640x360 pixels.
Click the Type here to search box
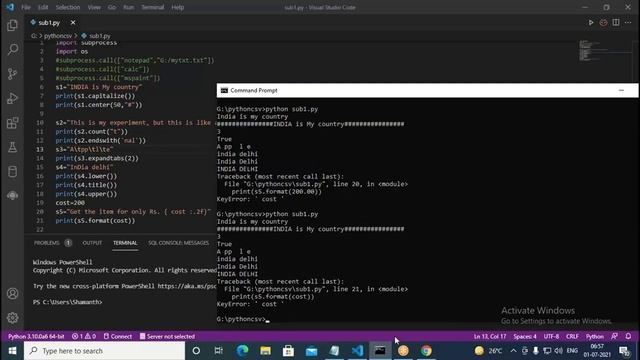point(104,351)
